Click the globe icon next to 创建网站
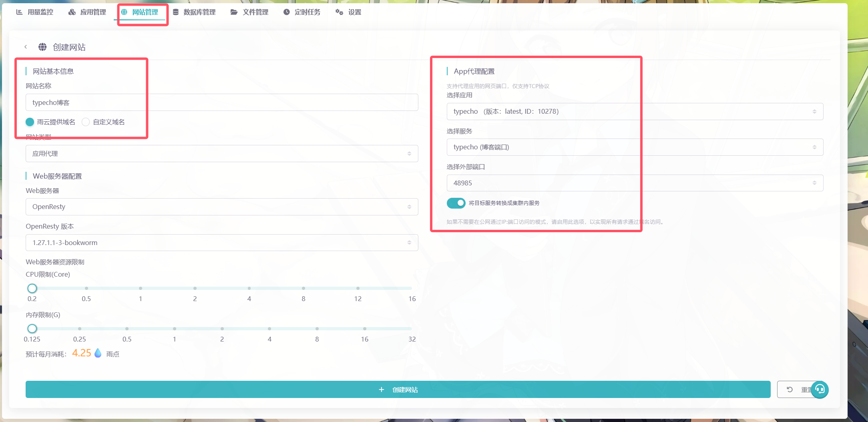Screen dimensions: 868x422 [x=42, y=47]
